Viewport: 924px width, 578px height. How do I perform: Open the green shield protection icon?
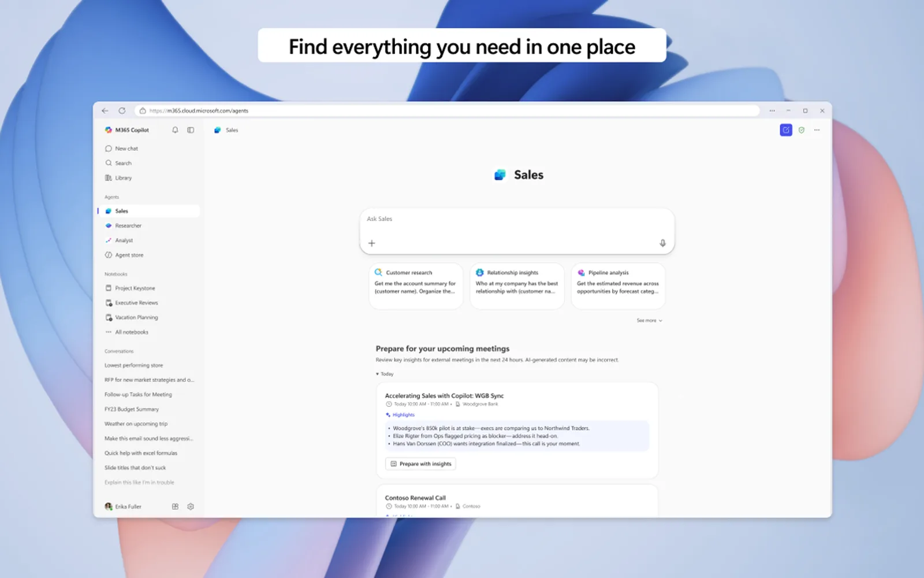click(802, 130)
